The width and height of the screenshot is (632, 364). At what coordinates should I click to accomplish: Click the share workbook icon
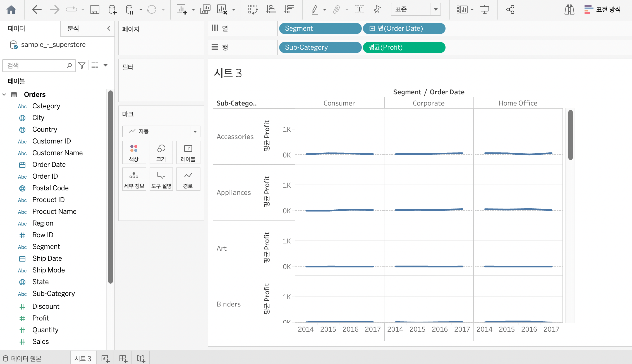[x=510, y=10]
